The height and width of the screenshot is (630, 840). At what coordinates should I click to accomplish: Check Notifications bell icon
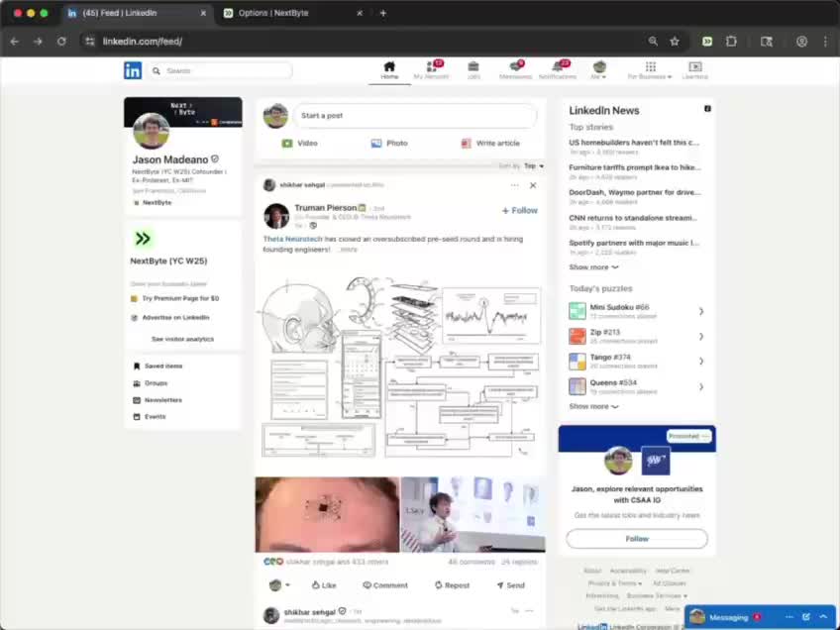(557, 67)
